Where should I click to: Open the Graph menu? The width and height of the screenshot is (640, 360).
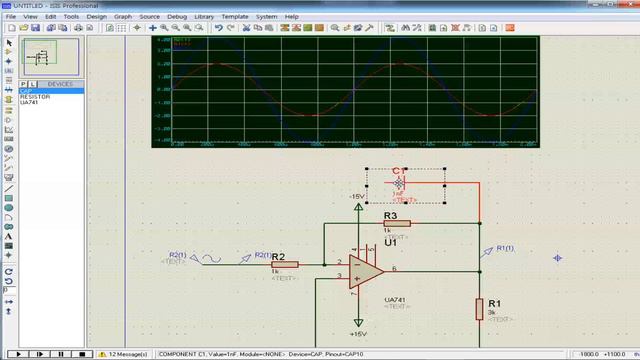(123, 17)
